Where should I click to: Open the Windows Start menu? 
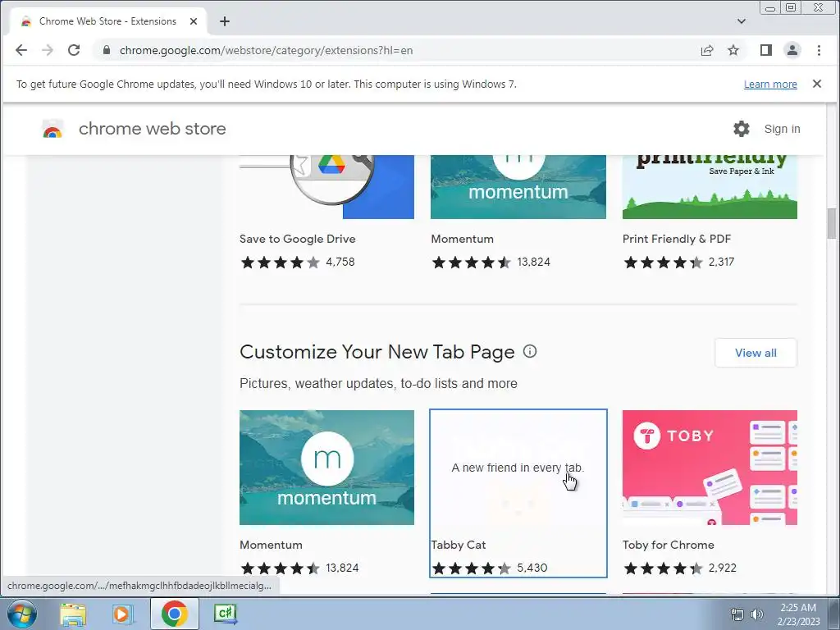[x=22, y=614]
